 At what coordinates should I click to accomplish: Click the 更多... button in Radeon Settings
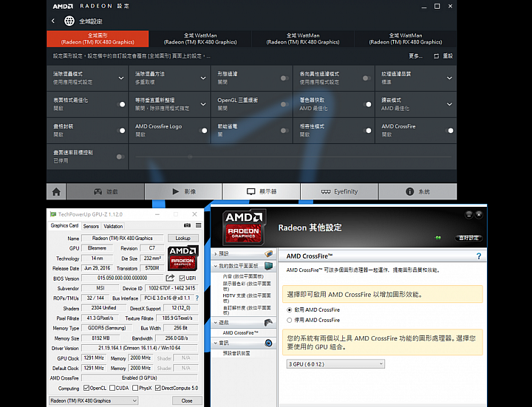click(415, 56)
